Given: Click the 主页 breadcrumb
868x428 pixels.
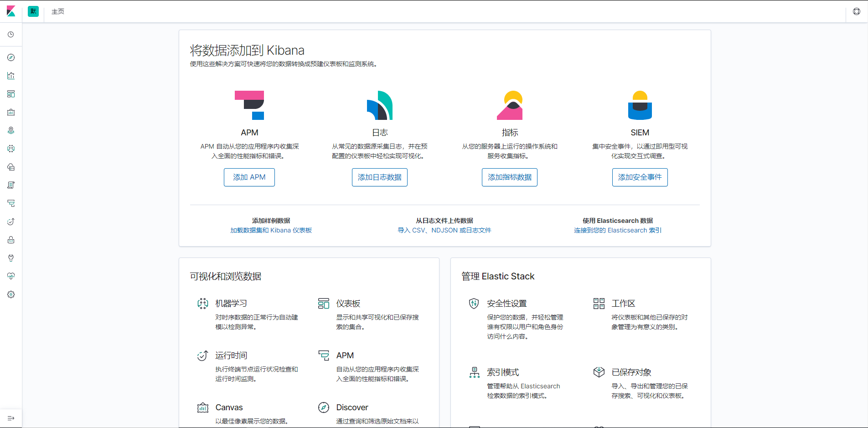Looking at the screenshot, I should tap(58, 11).
